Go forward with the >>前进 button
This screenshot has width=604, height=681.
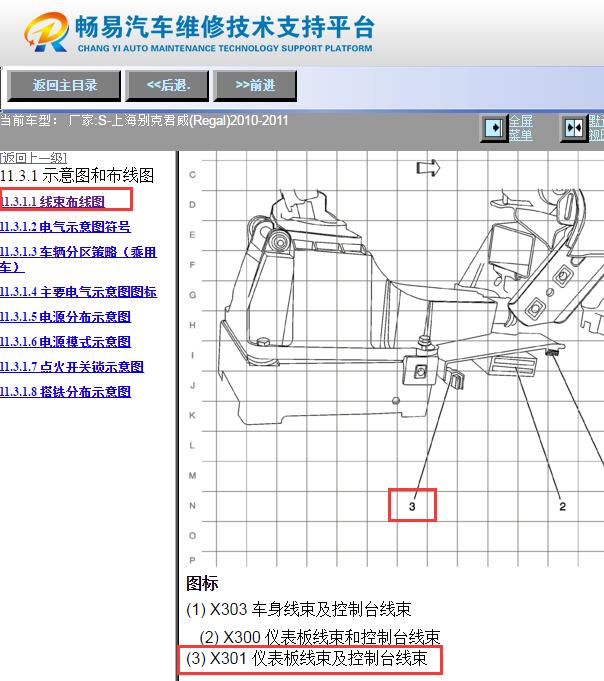[x=255, y=86]
